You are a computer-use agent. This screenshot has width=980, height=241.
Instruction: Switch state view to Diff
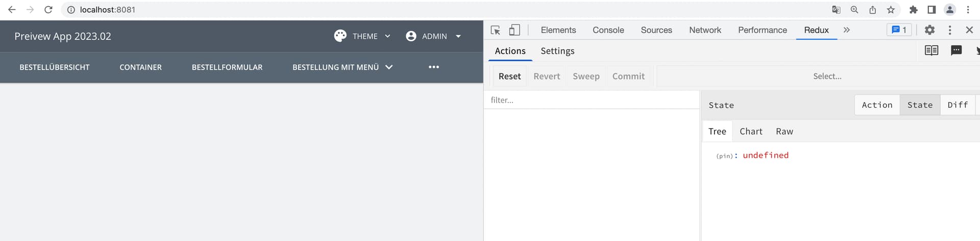pos(958,105)
